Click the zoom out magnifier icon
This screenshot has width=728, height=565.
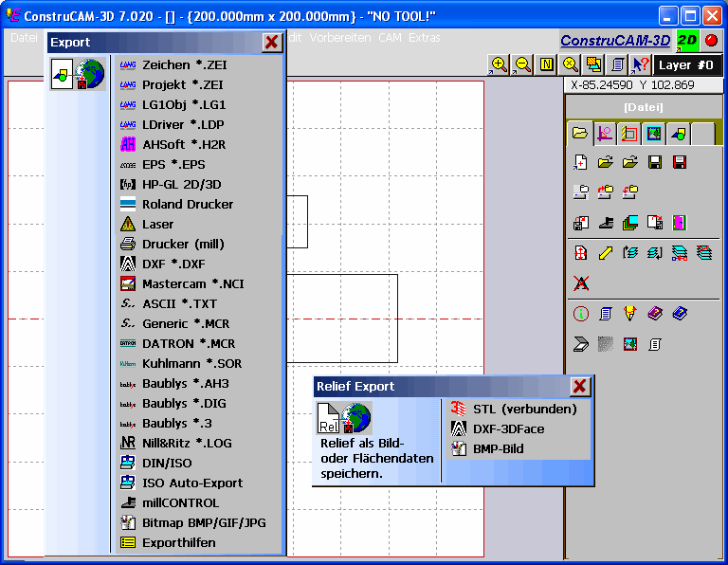[x=522, y=64]
